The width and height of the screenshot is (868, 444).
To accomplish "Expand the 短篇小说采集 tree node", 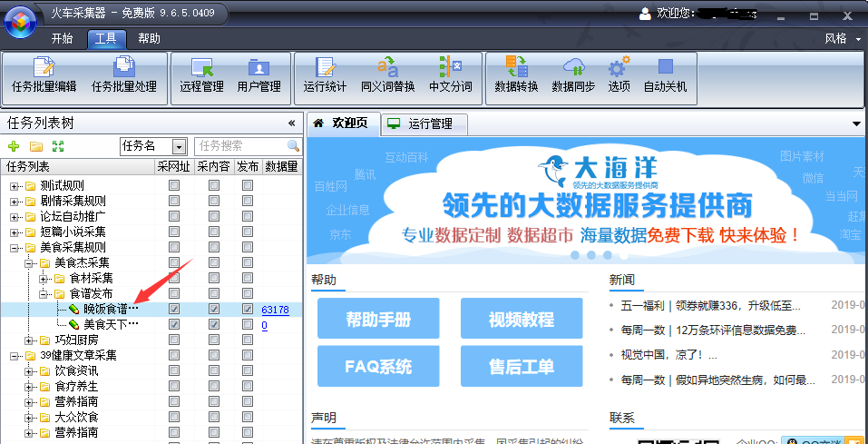I will click(15, 232).
